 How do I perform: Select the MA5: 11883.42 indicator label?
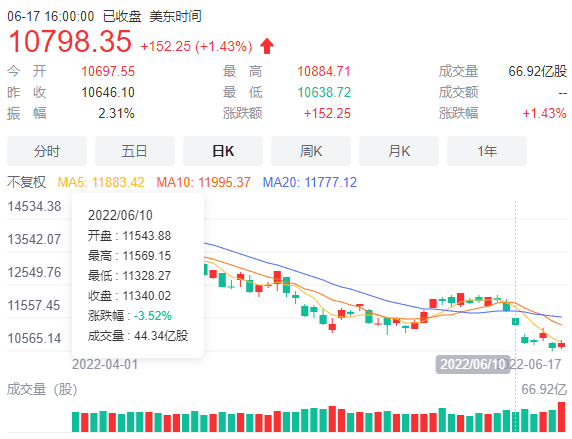click(101, 182)
